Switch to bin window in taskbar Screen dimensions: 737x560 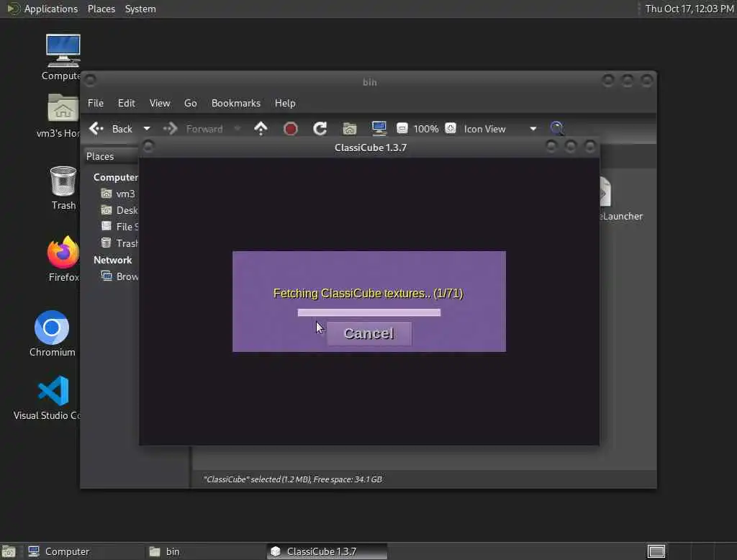pos(206,551)
